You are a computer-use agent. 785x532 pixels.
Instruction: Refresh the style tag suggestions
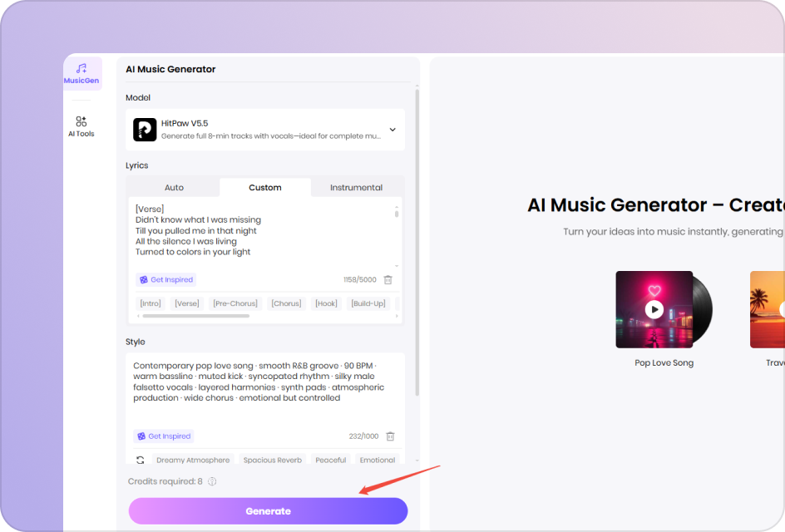pyautogui.click(x=139, y=459)
